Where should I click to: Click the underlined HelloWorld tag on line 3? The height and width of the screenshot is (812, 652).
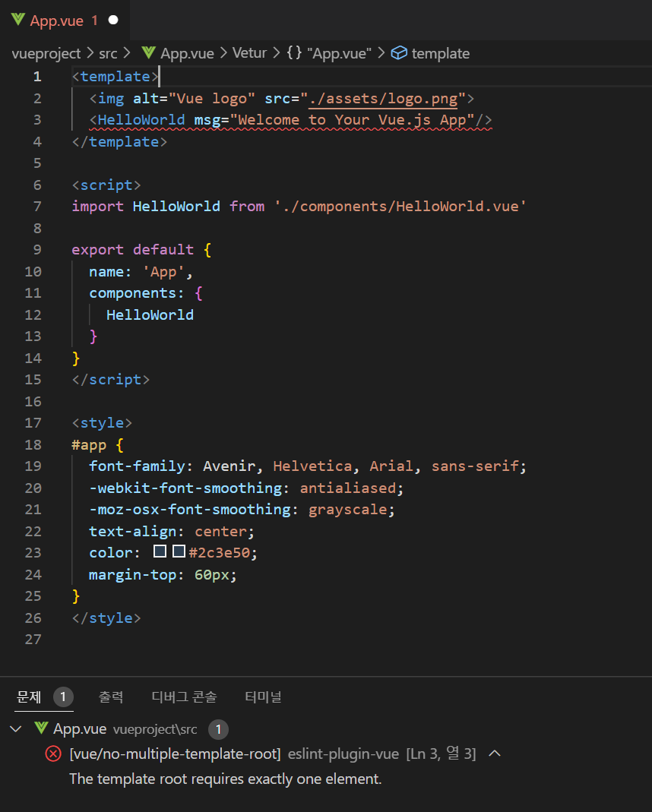click(x=141, y=120)
